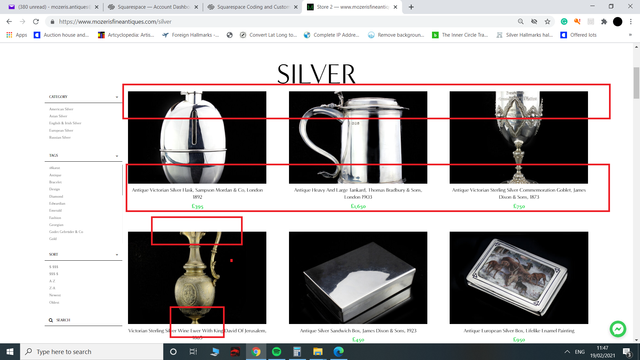
Task: Open the European Silver Box enamel image
Action: 519,278
